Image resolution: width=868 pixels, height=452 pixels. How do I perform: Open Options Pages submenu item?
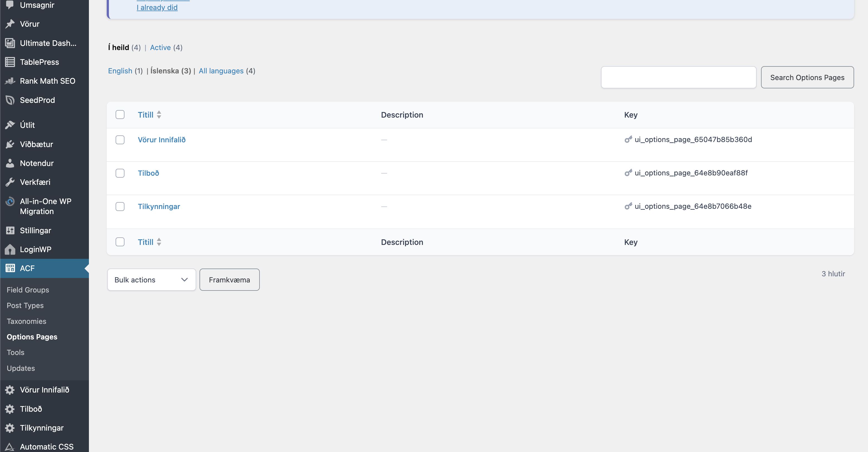[32, 337]
